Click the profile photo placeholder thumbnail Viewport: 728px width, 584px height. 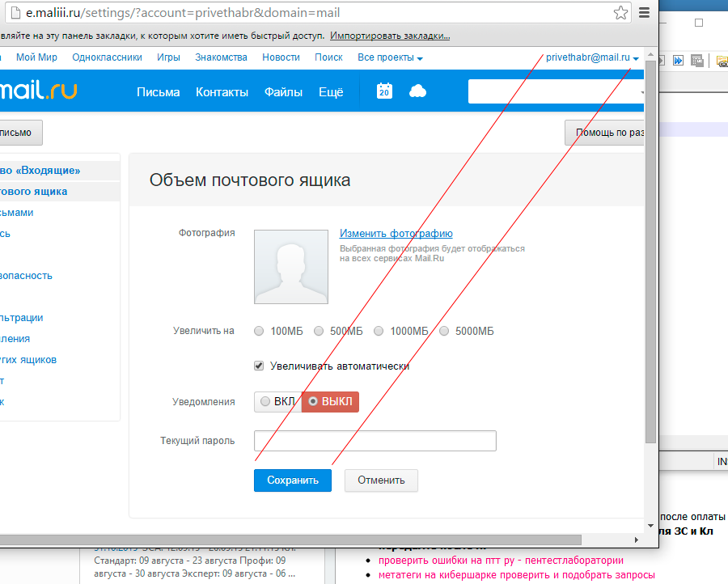[x=291, y=267]
